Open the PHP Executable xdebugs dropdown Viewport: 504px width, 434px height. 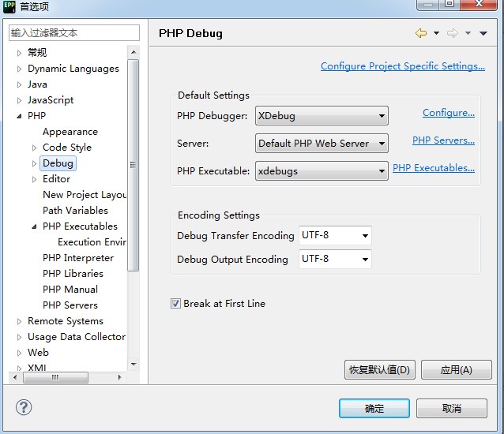click(322, 170)
